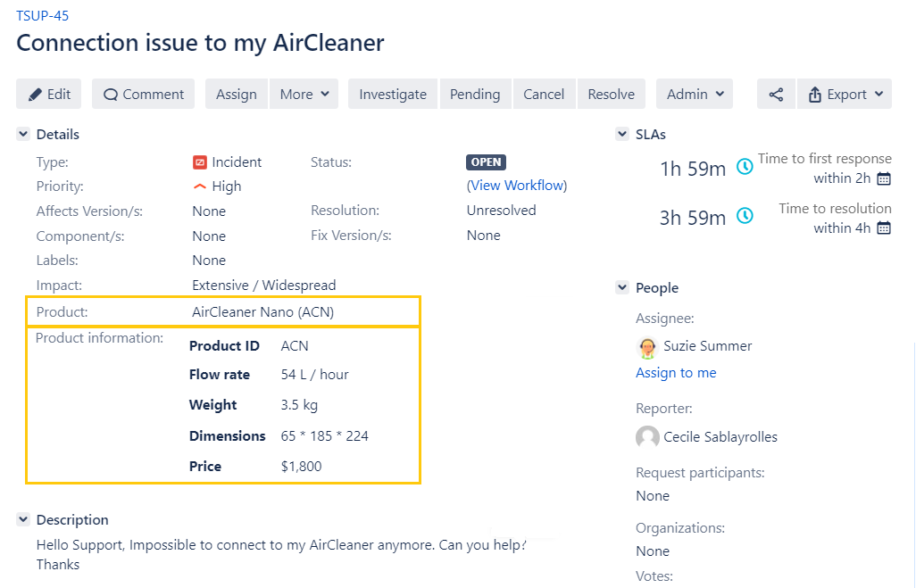This screenshot has width=916, height=588.
Task: Collapse the SLAs section
Action: pyautogui.click(x=622, y=135)
